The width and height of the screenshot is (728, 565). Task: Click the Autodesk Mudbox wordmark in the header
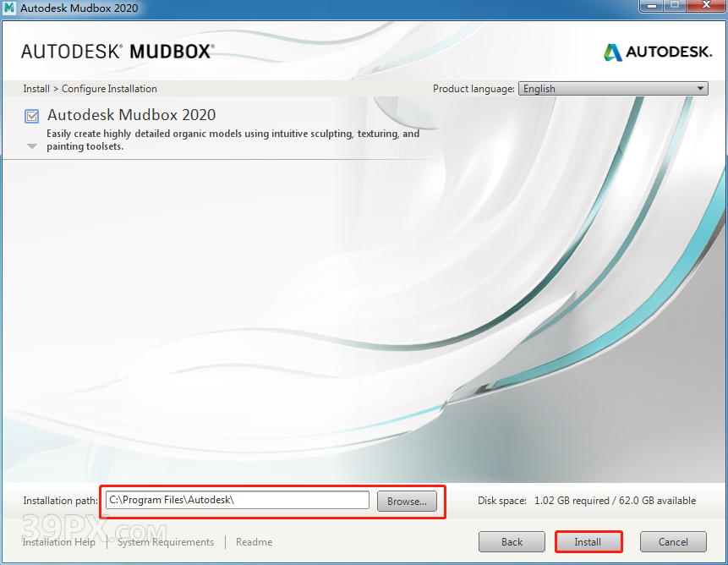point(117,52)
